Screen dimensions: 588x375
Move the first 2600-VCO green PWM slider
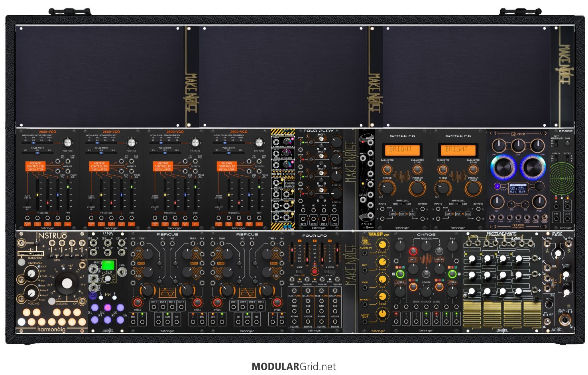tap(68, 194)
